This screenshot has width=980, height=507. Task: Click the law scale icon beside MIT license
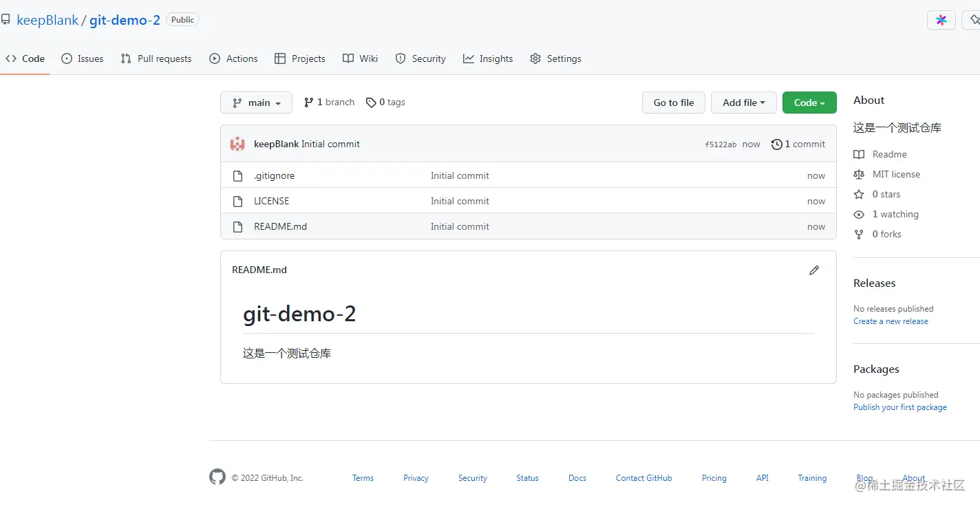point(859,175)
